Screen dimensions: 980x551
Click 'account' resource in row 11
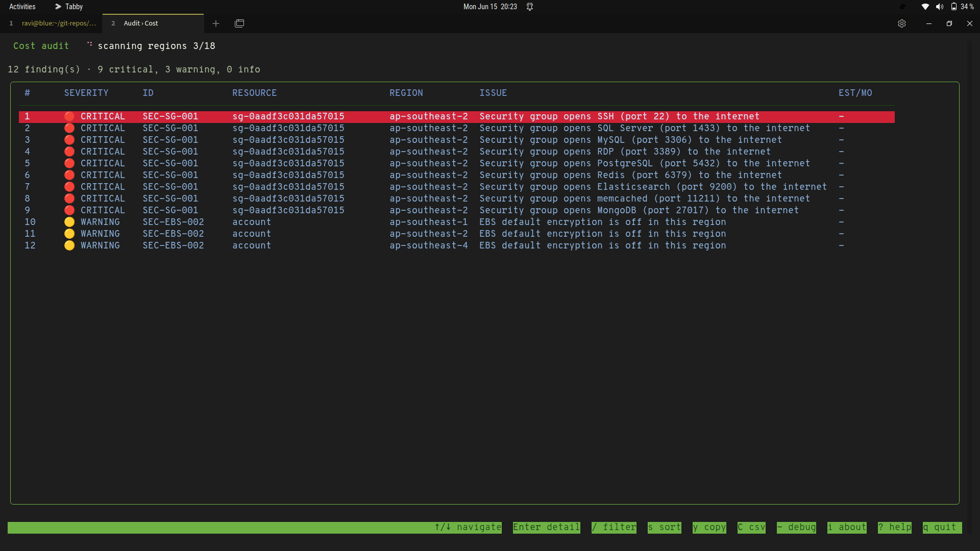[252, 234]
